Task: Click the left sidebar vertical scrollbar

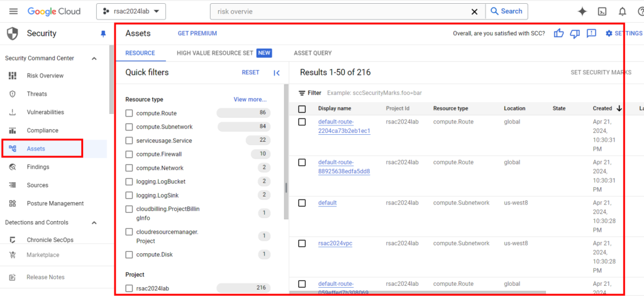Action: (x=111, y=80)
